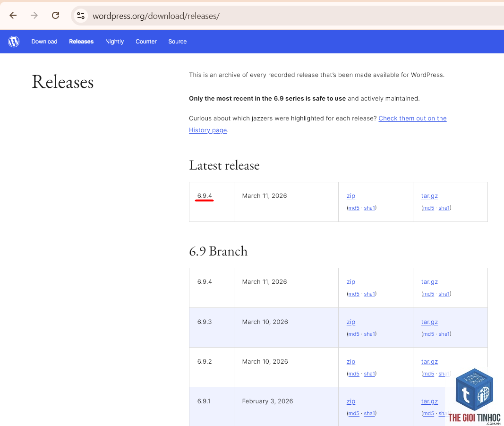The height and width of the screenshot is (426, 504).
Task: Open sha1 for zip of version 6.9.1
Action: [x=369, y=413]
